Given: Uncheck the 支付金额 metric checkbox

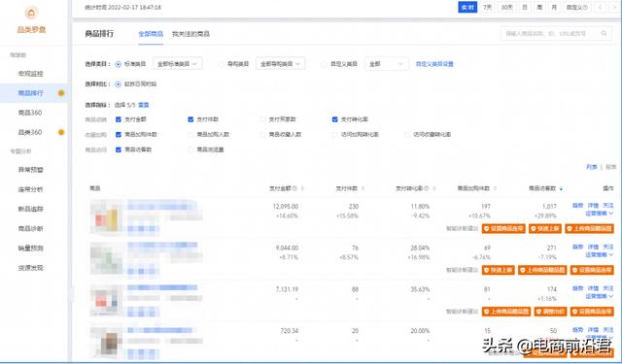Looking at the screenshot, I should (x=119, y=119).
